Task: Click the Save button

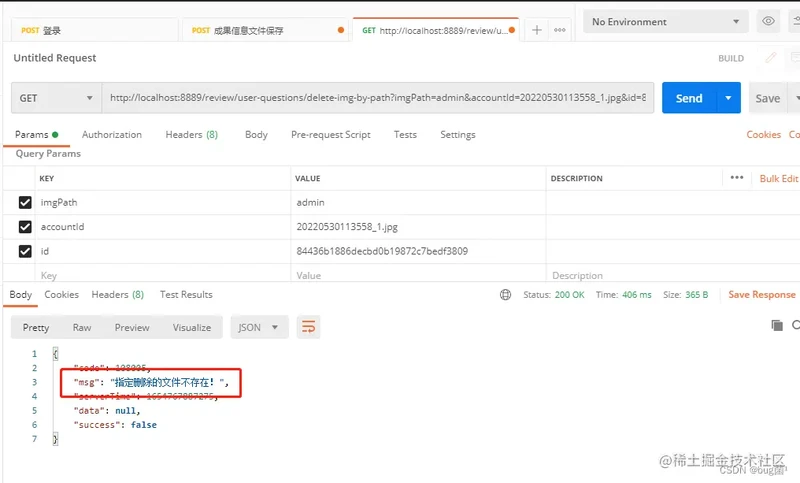Action: click(x=767, y=98)
